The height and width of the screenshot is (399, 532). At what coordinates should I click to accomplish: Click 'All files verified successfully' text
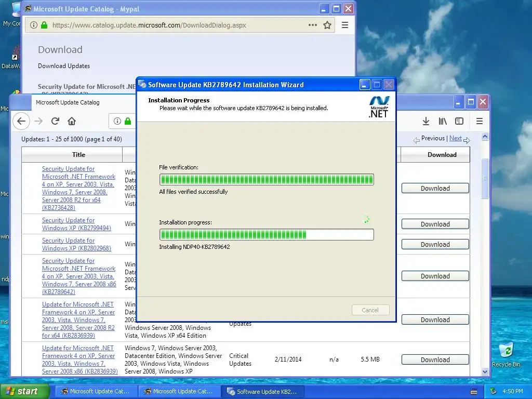coord(193,192)
